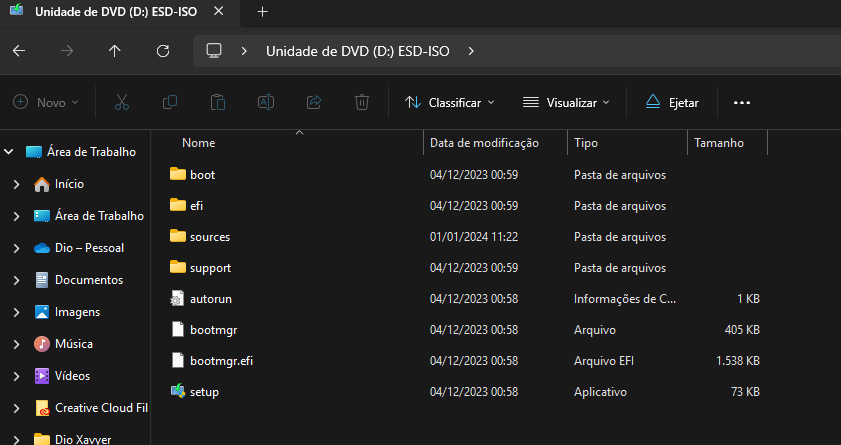Viewport: 841px width, 445px height.
Task: Go up one folder level
Action: 115,51
